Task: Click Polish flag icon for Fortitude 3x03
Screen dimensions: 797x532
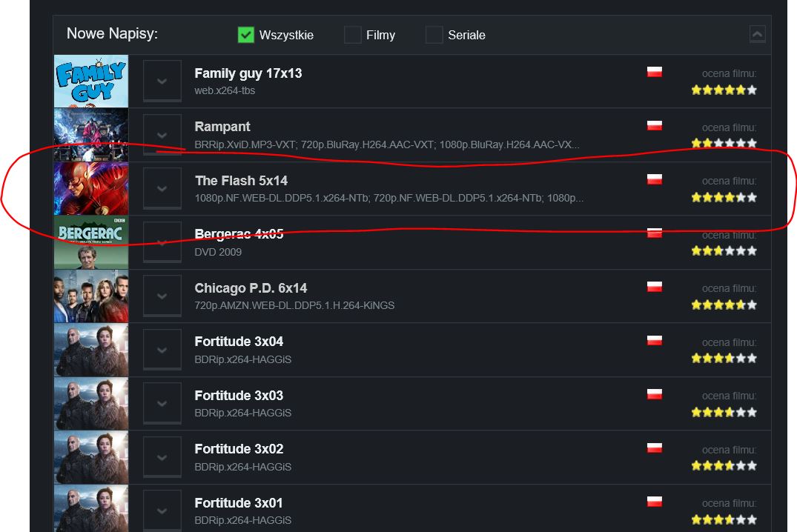Action: [x=655, y=394]
